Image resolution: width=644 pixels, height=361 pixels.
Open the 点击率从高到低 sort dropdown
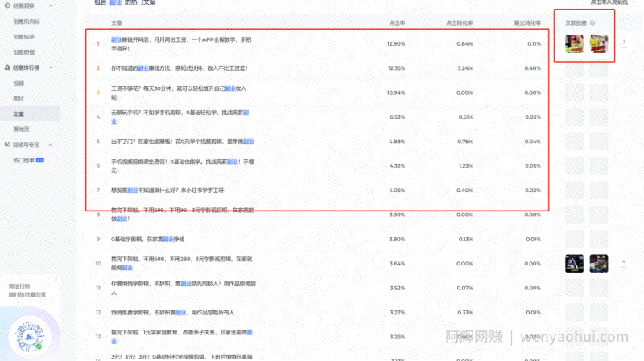click(x=612, y=2)
